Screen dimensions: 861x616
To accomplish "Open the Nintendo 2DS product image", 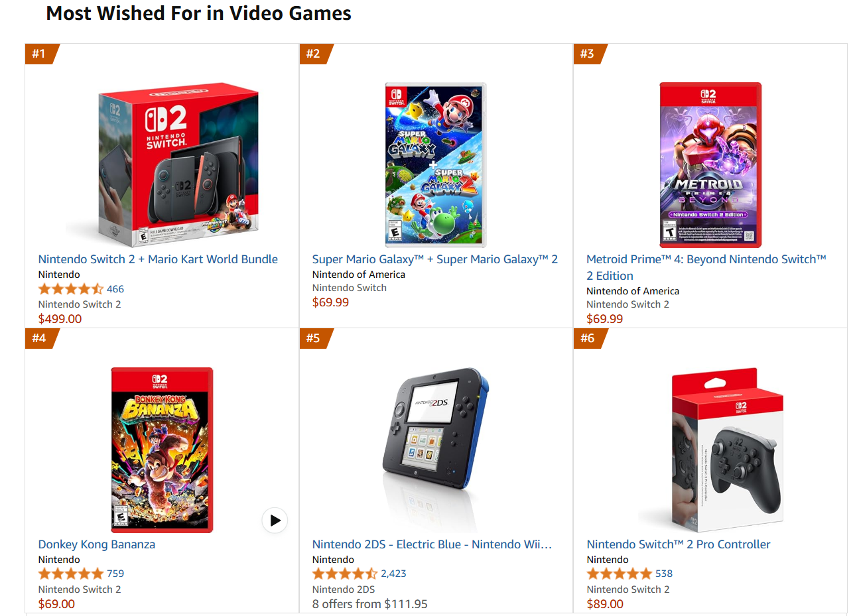I will (436, 450).
